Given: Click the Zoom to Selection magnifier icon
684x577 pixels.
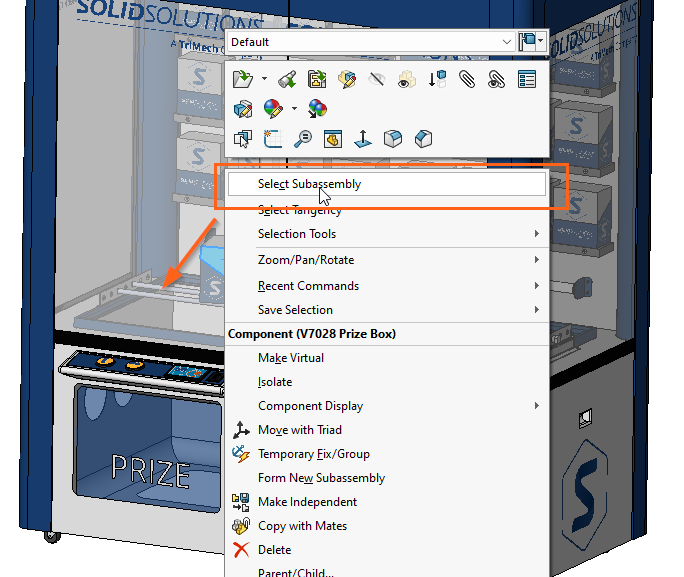Looking at the screenshot, I should [302, 139].
